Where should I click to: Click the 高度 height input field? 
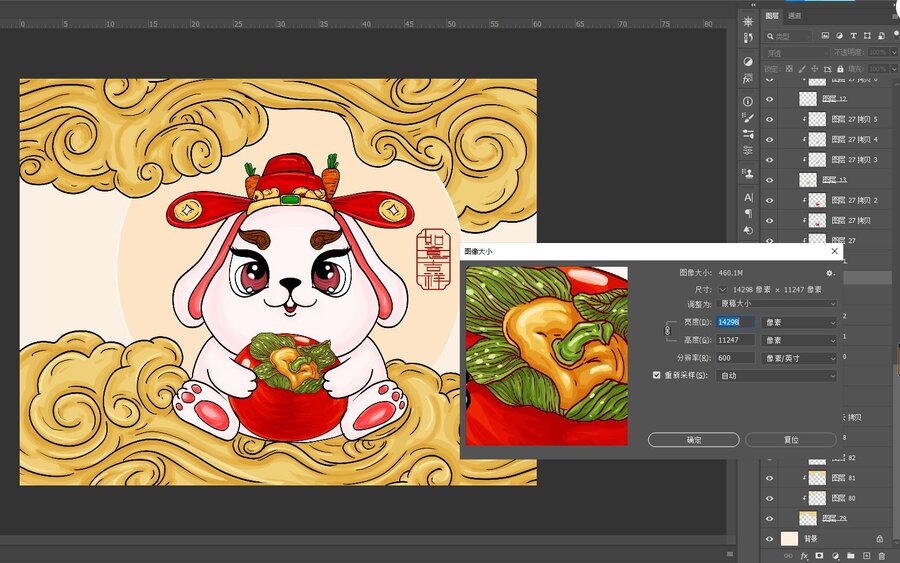pyautogui.click(x=735, y=340)
